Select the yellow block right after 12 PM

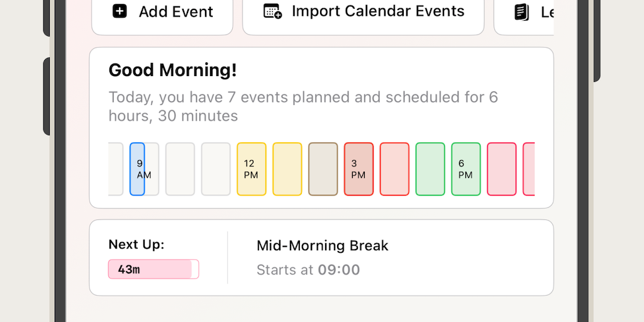287,169
